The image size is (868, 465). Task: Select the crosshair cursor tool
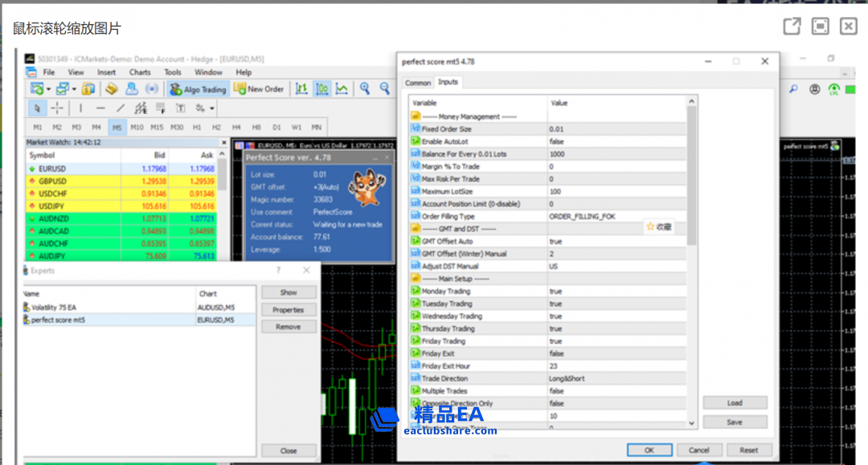[57, 108]
